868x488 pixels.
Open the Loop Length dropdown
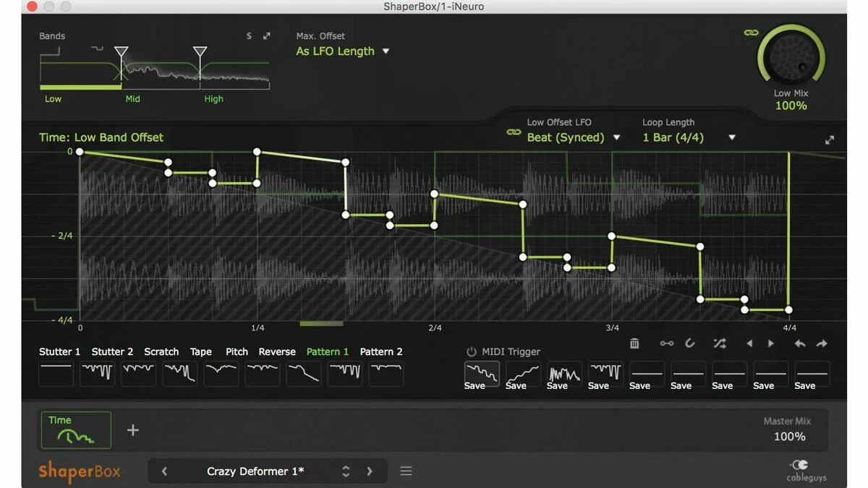tap(689, 137)
